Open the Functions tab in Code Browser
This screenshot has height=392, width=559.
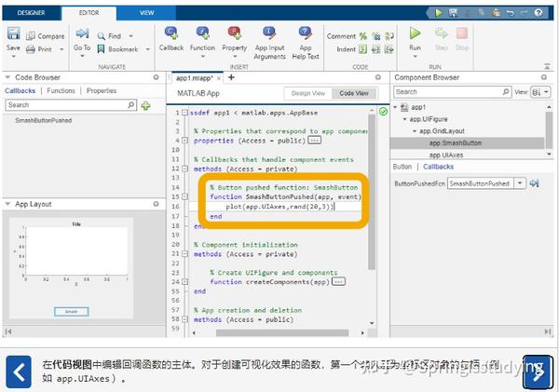tap(61, 90)
